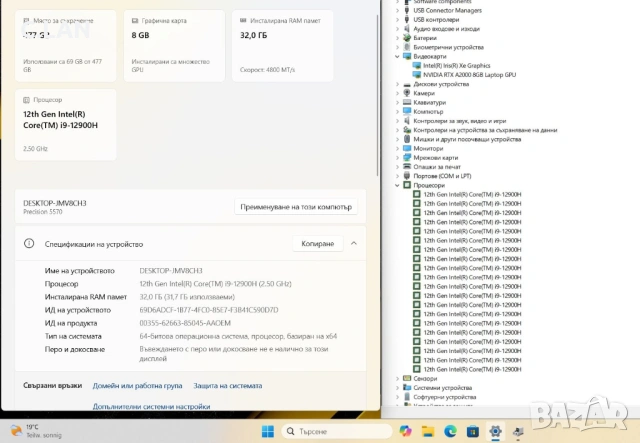The image size is (640, 443).
Task: Click the Търсене taskbar search box
Action: tap(337, 431)
